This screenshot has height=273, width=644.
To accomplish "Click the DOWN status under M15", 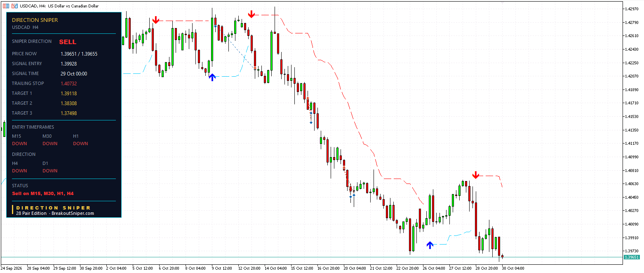I will pos(19,144).
